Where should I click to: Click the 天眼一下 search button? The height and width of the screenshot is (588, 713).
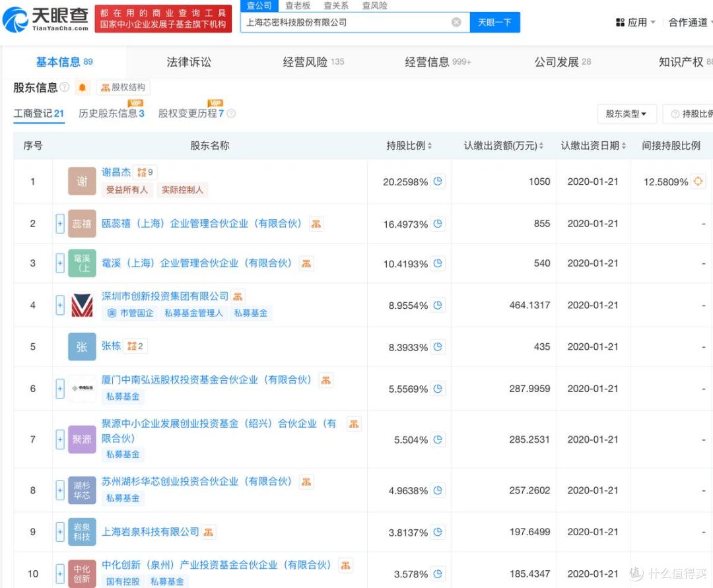tap(494, 22)
